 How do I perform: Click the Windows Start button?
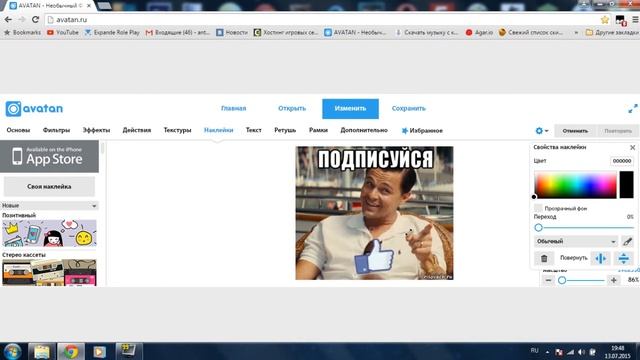[12, 351]
